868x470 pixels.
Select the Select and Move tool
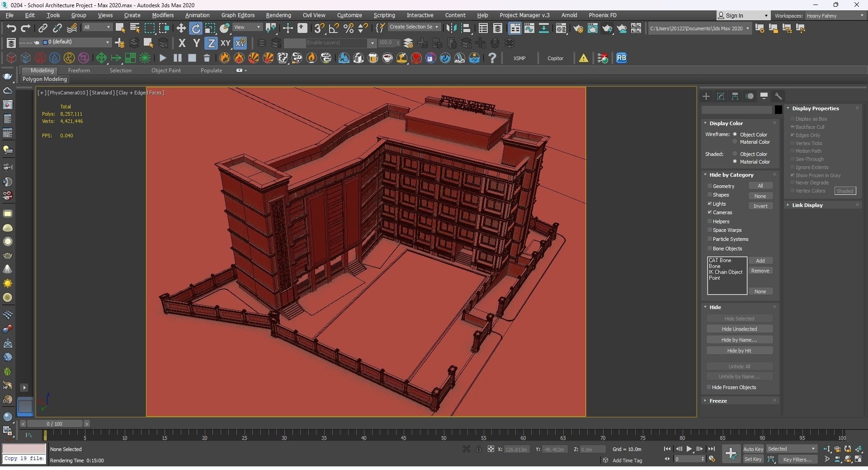[x=181, y=28]
